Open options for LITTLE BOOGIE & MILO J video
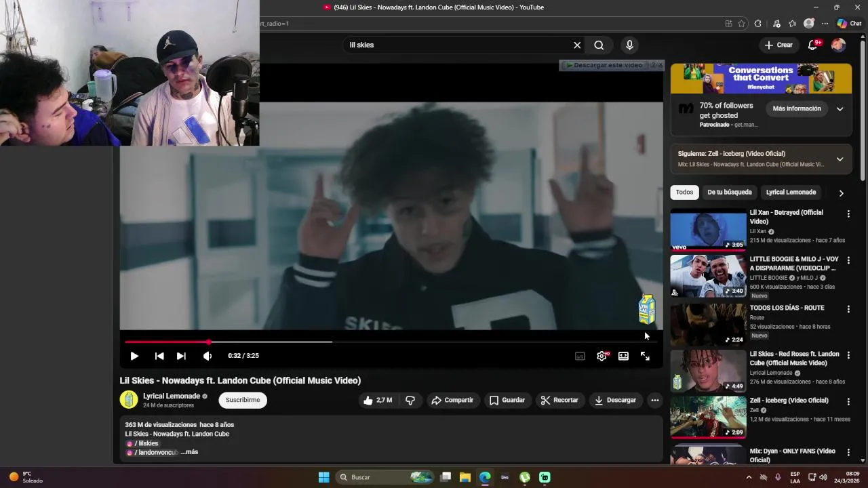This screenshot has width=868, height=488. click(848, 260)
